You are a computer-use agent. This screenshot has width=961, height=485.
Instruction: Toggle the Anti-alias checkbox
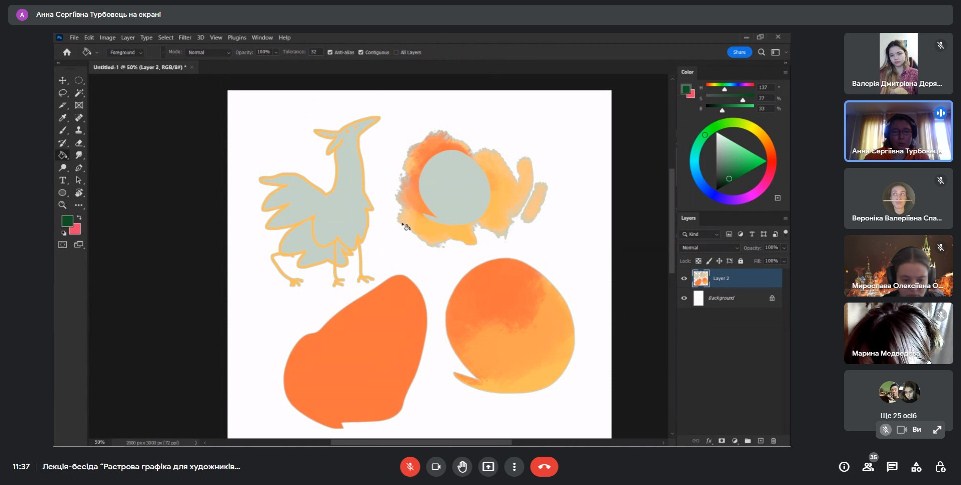coord(330,52)
